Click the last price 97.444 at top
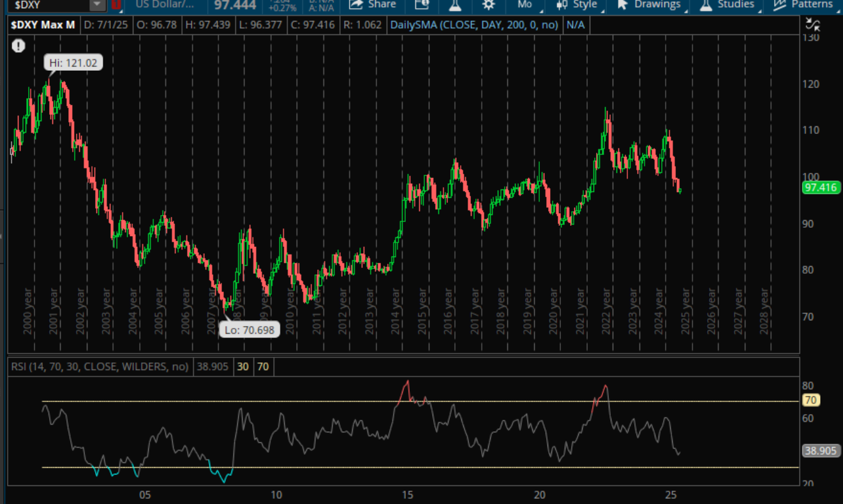 point(235,5)
